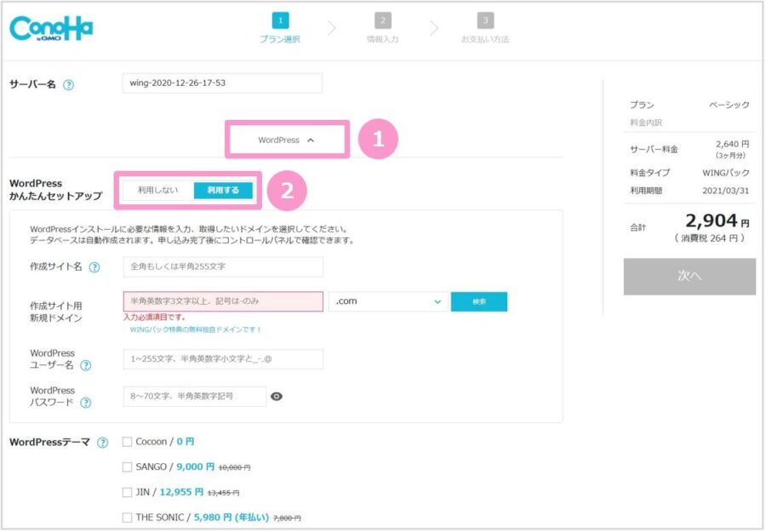The height and width of the screenshot is (532, 766).
Task: Click the WINGパック特典 free domain note
Action: point(196,329)
